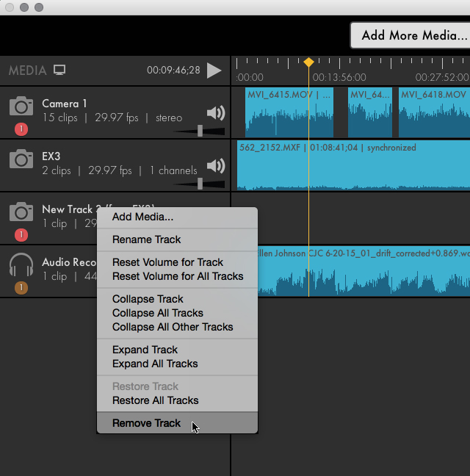470x476 pixels.
Task: Select Expand All Tracks
Action: tap(177, 364)
